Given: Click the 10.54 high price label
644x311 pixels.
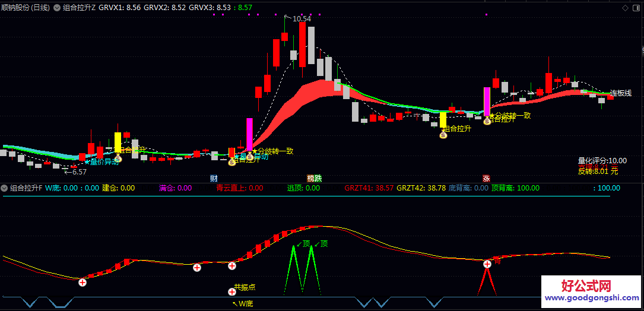Looking at the screenshot, I should tap(302, 18).
